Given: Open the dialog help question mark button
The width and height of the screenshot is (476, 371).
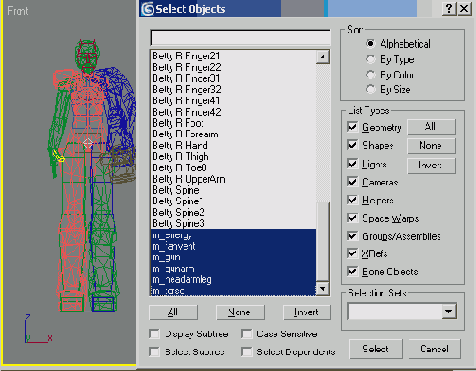Looking at the screenshot, I should [449, 9].
